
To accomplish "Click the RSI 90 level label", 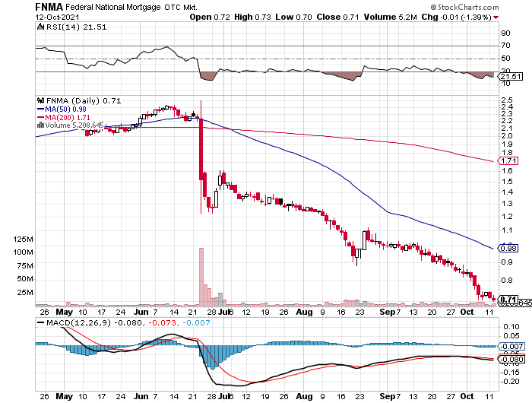I will click(x=505, y=33).
